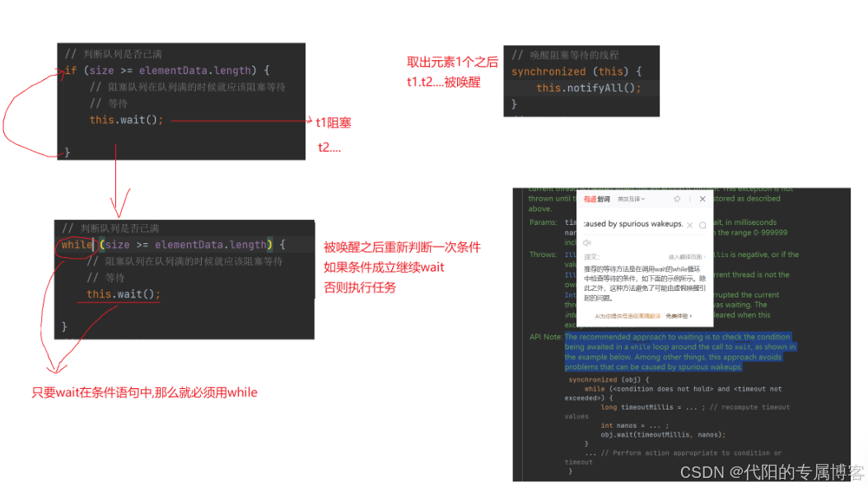This screenshot has height=487, width=868.
Task: Click the magnifier search icon beside the query text
Action: 702,225
